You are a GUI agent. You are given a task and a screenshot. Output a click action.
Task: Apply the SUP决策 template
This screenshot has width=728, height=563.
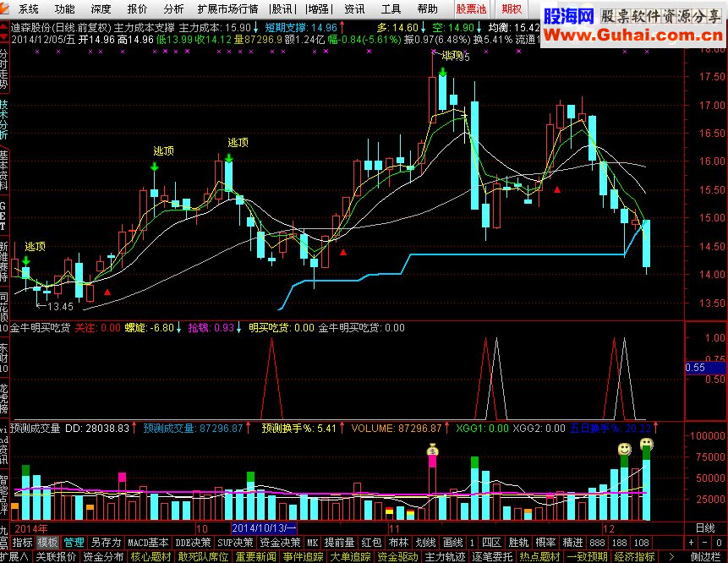(x=235, y=542)
